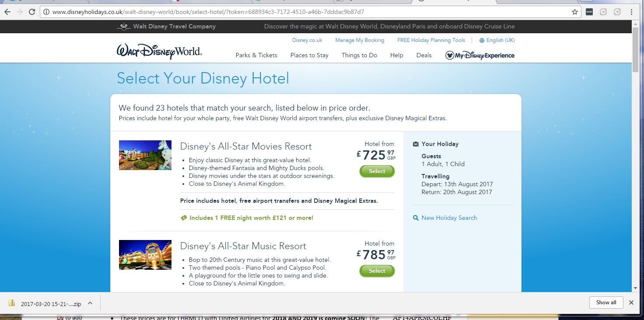Viewport: 644px width, 320px height.
Task: Click 'Two themed pools - Piano Pool' bullet
Action: pos(258,268)
